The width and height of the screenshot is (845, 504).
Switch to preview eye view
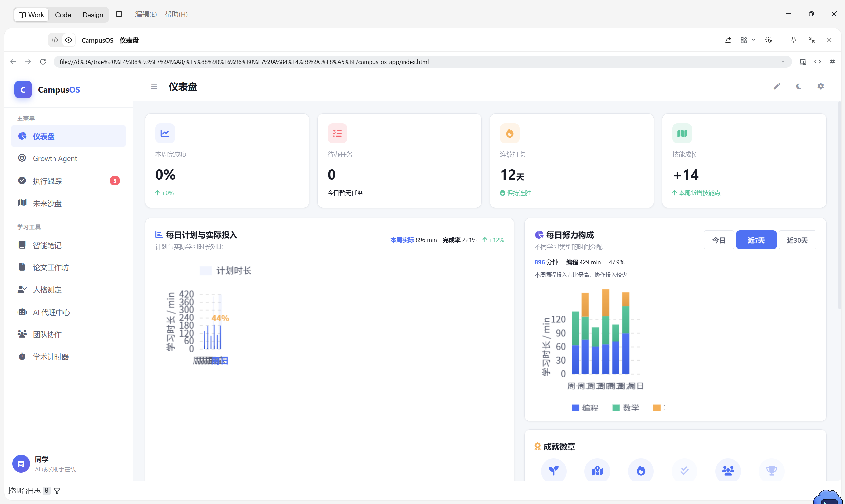pyautogui.click(x=69, y=40)
